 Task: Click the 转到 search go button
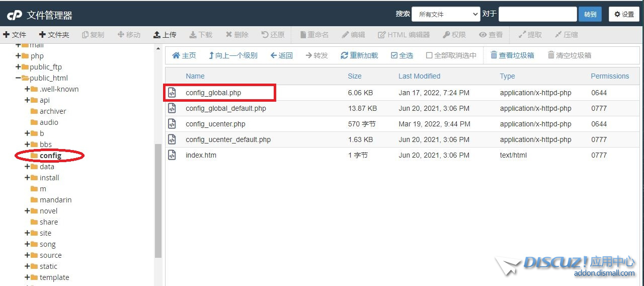pos(590,14)
